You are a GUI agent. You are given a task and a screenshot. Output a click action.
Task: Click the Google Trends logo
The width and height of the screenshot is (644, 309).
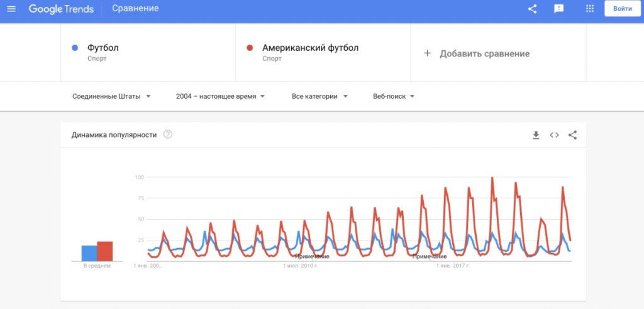pyautogui.click(x=61, y=9)
